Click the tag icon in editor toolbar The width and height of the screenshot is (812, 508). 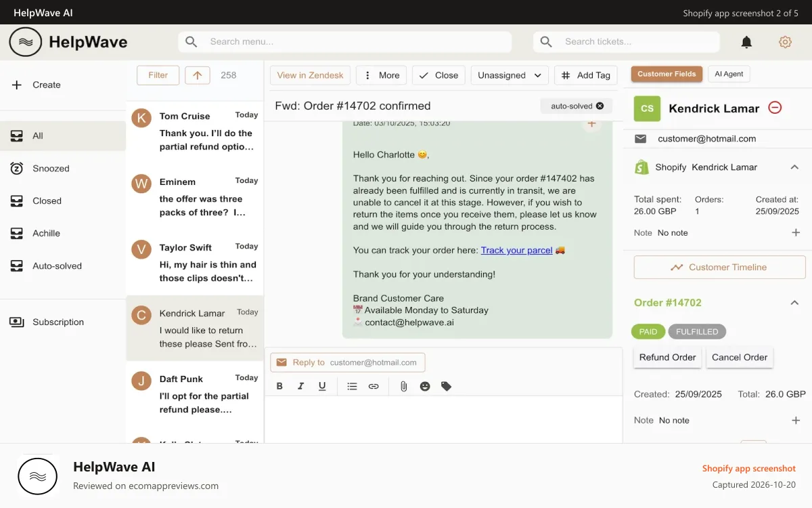pyautogui.click(x=446, y=386)
